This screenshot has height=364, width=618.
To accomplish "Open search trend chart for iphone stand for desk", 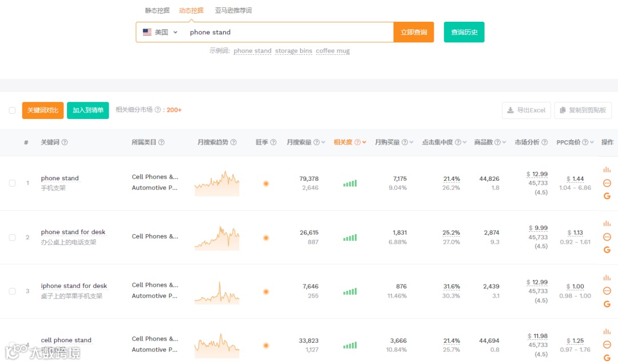I will coord(217,292).
